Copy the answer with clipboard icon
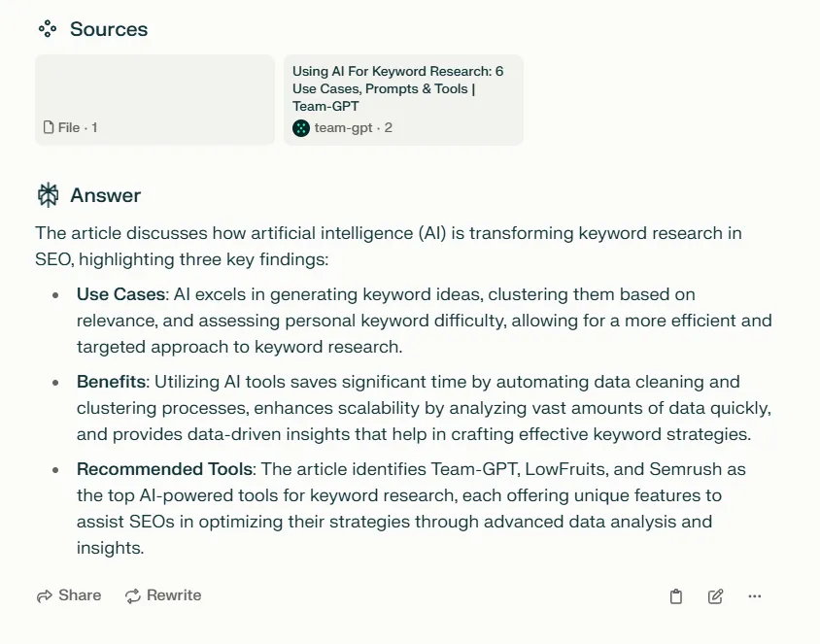820x644 pixels. pyautogui.click(x=675, y=596)
